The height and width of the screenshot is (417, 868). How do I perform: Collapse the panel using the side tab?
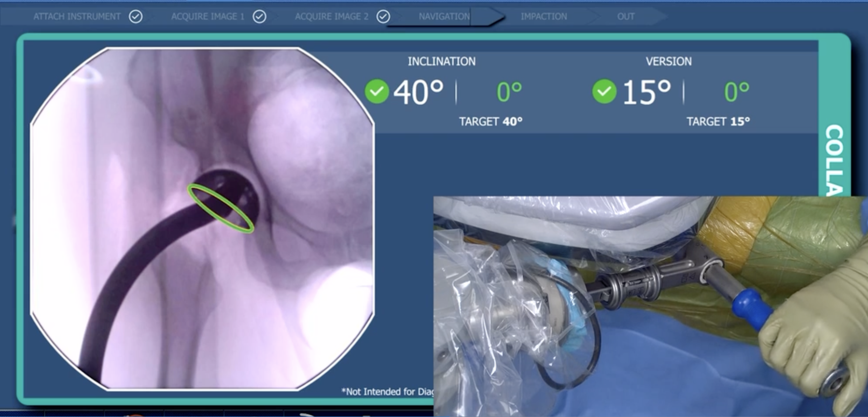click(x=834, y=158)
